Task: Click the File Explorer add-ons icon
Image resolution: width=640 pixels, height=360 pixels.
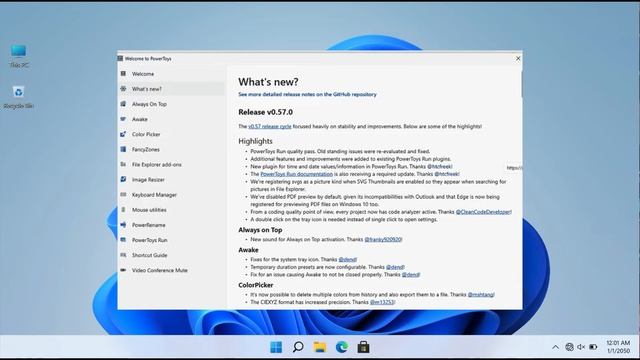Action: pyautogui.click(x=123, y=164)
